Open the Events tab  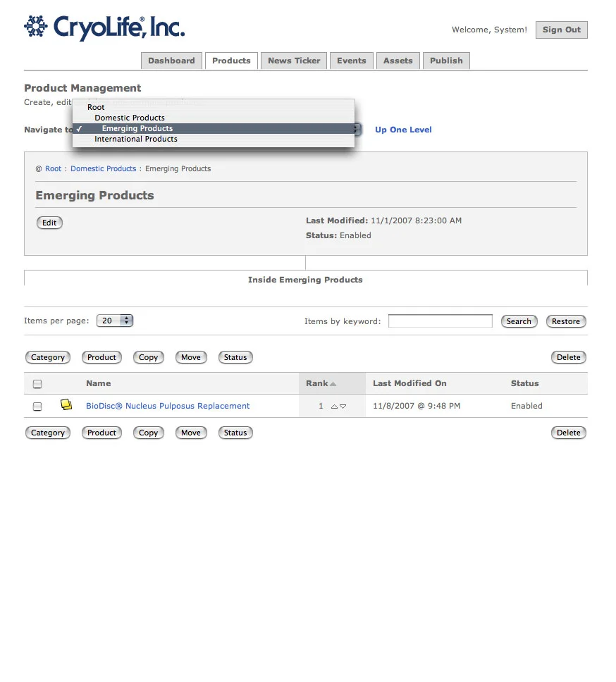point(352,61)
